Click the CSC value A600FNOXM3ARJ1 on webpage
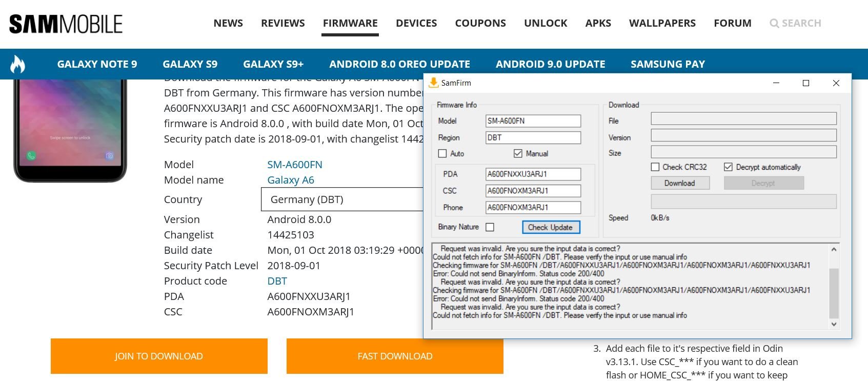Image resolution: width=868 pixels, height=381 pixels. pos(311,312)
